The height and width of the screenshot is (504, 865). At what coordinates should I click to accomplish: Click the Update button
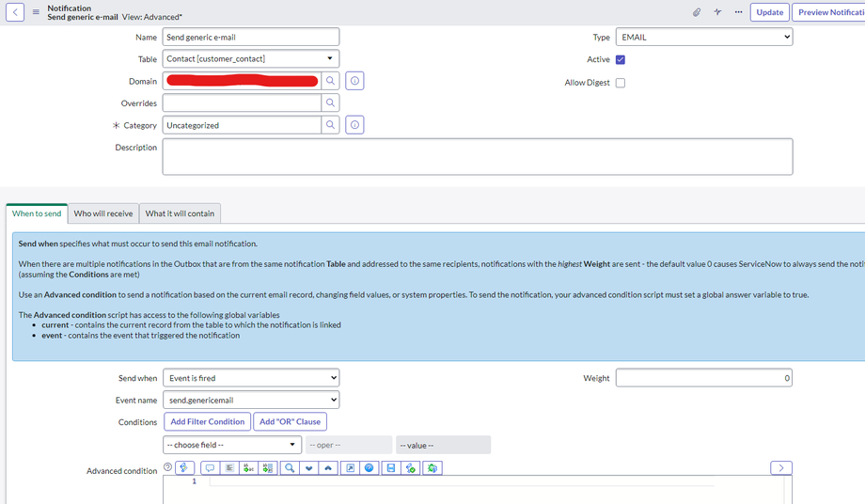769,12
